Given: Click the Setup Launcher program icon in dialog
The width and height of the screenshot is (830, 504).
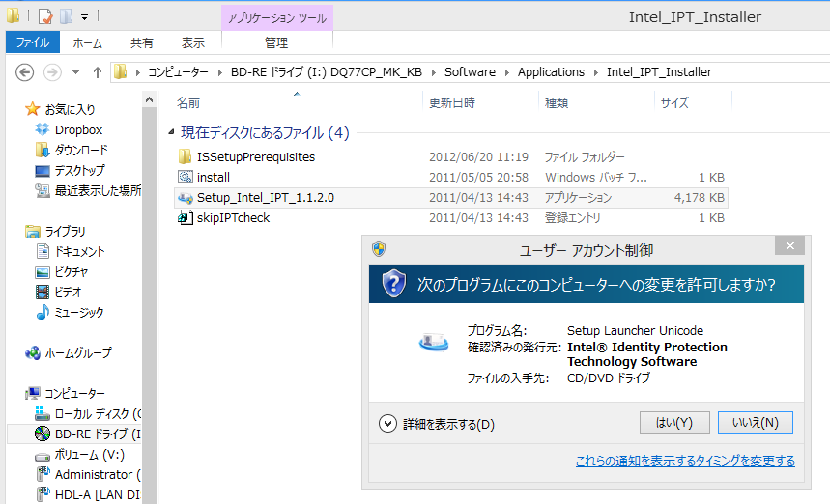Looking at the screenshot, I should point(434,342).
